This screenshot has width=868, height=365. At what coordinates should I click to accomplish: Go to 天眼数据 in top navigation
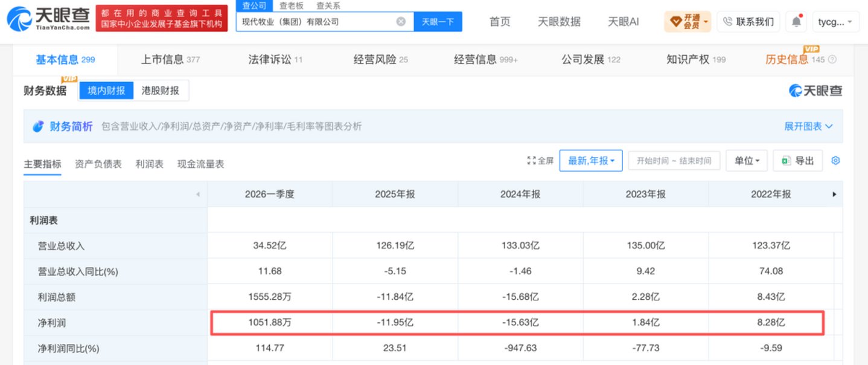pyautogui.click(x=559, y=22)
